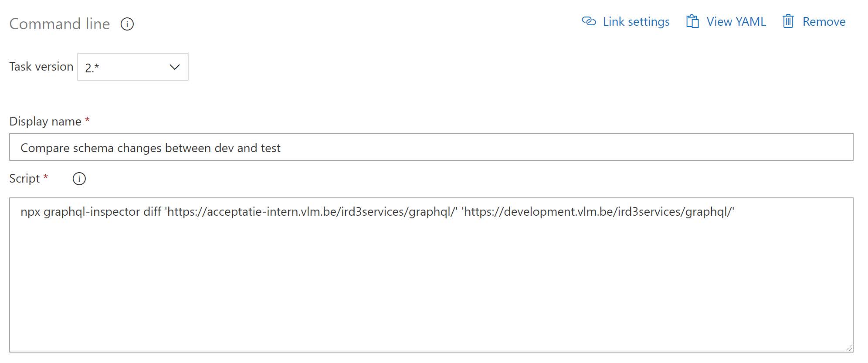
Task: Click the resize grip of the Script box
Action: pyautogui.click(x=848, y=347)
